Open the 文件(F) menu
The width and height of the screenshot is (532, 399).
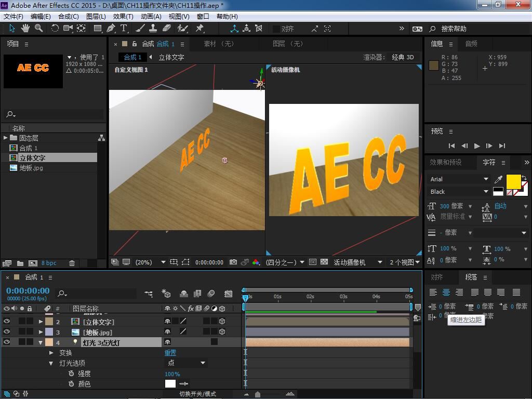coord(13,16)
